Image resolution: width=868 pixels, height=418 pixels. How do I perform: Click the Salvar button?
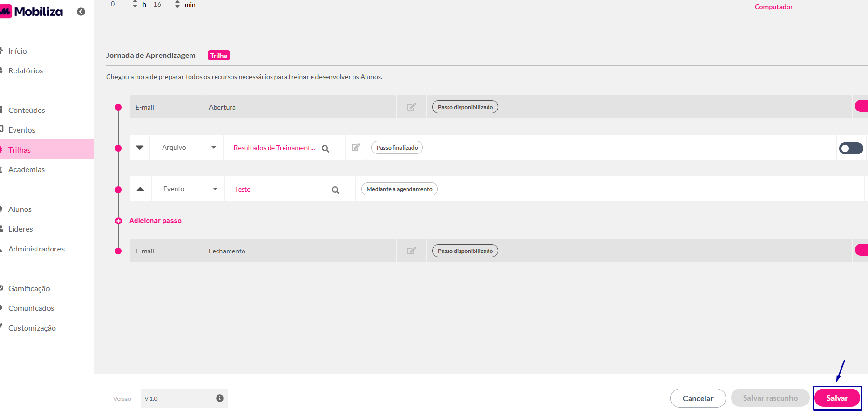point(837,398)
